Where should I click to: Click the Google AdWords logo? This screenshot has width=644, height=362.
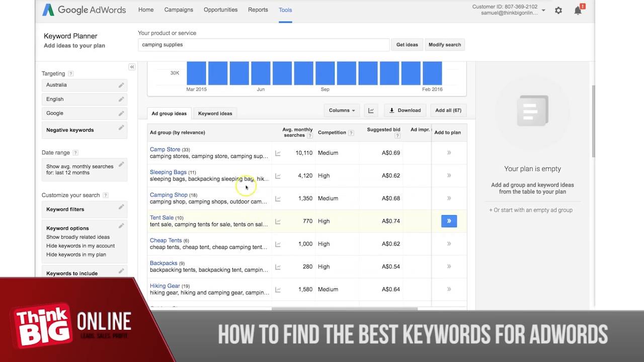84,10
